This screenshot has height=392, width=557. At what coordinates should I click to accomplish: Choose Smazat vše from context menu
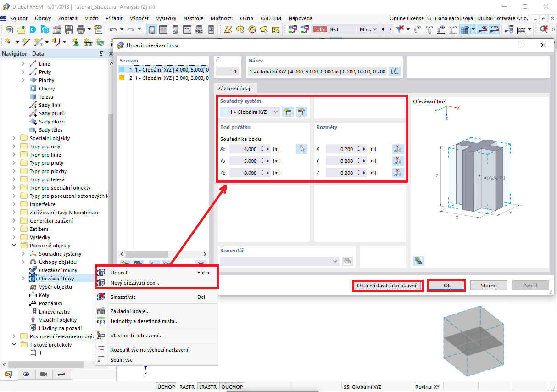point(156,297)
